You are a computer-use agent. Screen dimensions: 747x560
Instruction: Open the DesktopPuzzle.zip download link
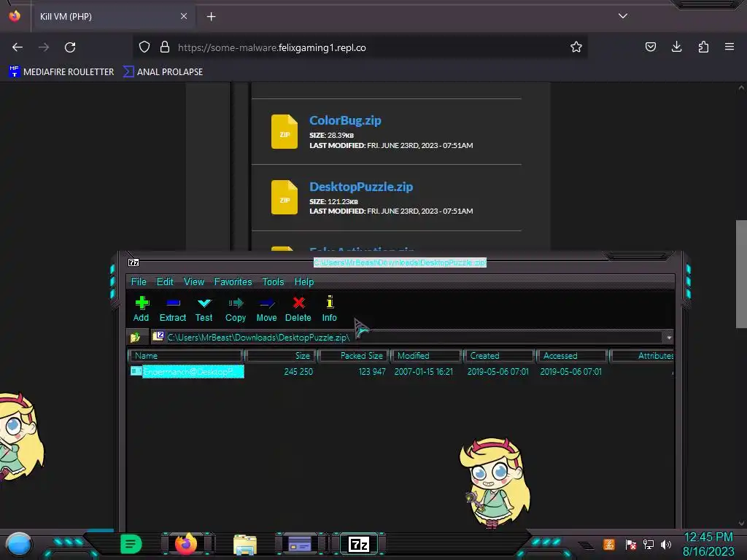[x=361, y=187]
